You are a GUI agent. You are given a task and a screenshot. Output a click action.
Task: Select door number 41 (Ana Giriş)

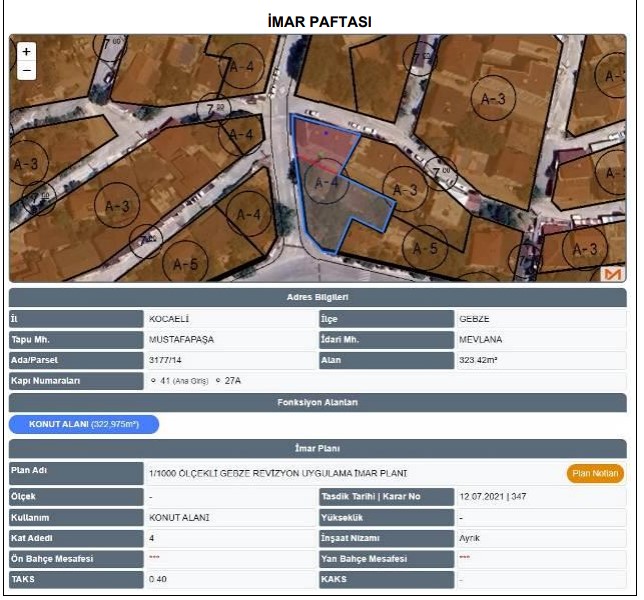pyautogui.click(x=153, y=381)
